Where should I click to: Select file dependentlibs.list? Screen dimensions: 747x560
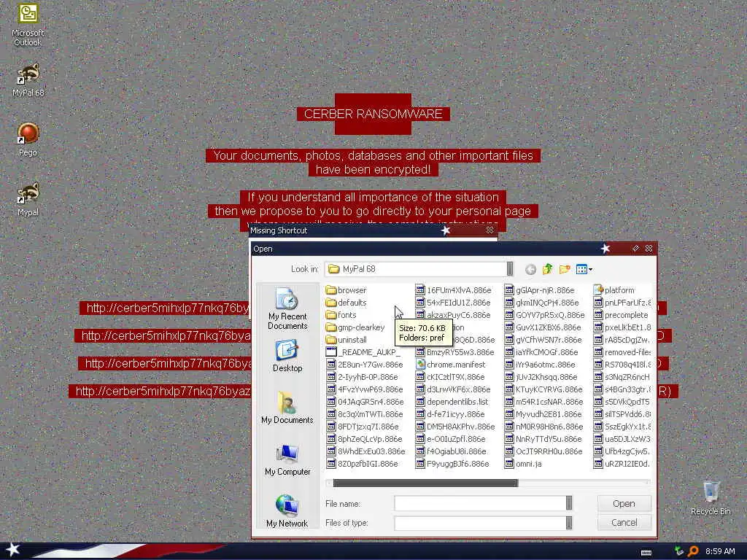tap(452, 402)
